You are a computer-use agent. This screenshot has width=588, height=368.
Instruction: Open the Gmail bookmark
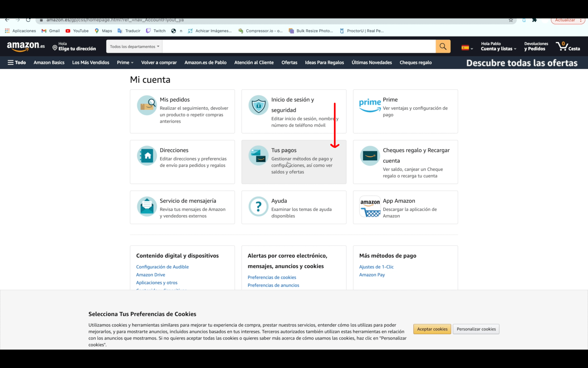point(51,31)
